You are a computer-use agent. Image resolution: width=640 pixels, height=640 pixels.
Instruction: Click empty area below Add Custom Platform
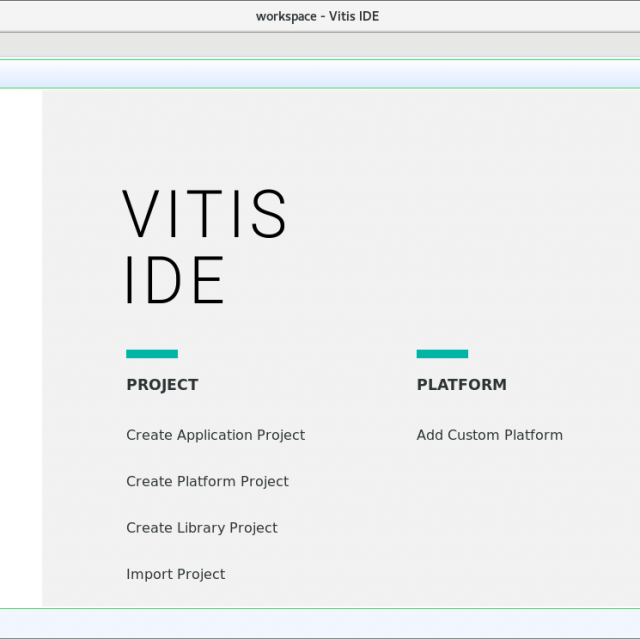click(x=490, y=520)
